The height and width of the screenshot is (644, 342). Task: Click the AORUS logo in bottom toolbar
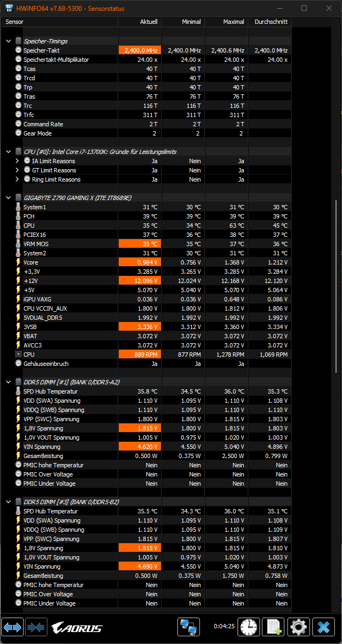tap(77, 628)
